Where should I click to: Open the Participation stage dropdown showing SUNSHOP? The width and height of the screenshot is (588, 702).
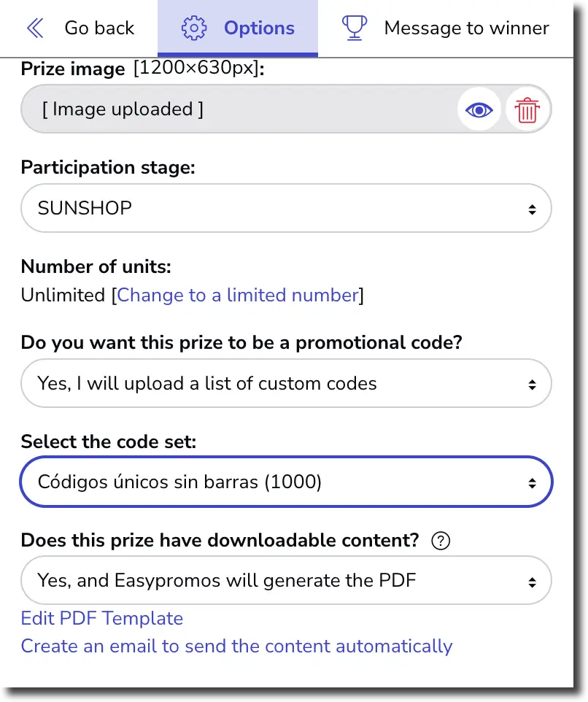coord(286,208)
